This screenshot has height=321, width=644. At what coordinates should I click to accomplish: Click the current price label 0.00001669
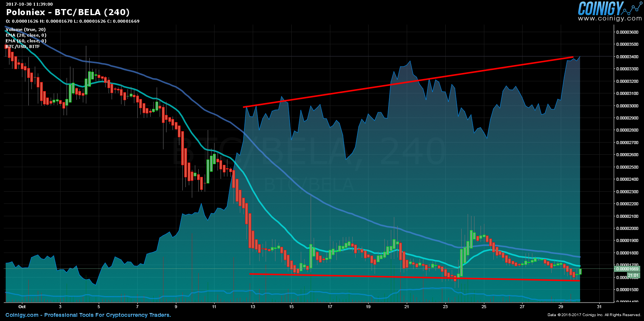point(627,269)
